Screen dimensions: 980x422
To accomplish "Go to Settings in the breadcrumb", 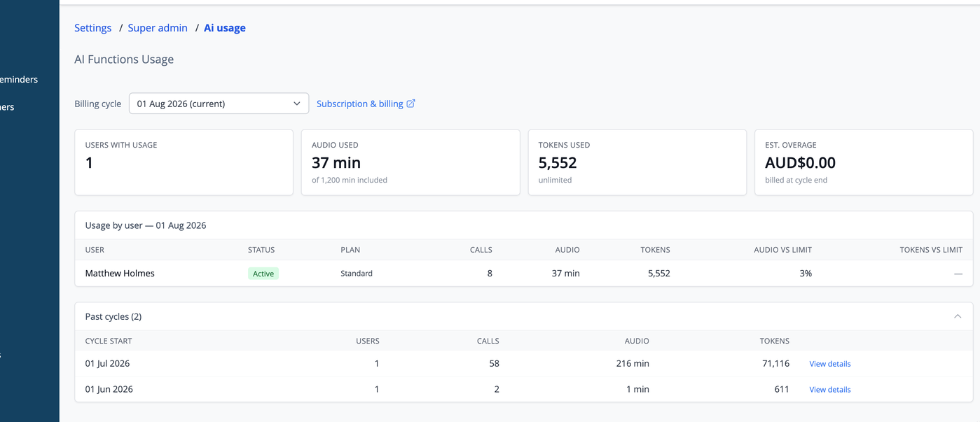I will tap(93, 28).
